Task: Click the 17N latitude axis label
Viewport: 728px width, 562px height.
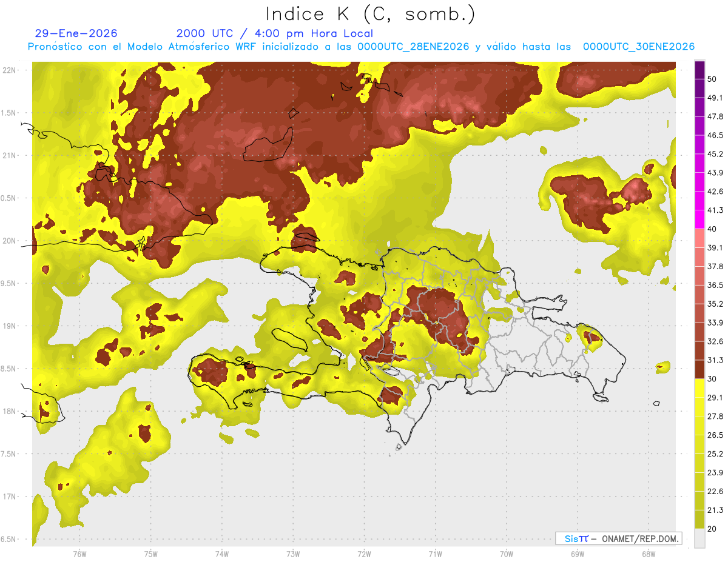Action: coord(9,497)
